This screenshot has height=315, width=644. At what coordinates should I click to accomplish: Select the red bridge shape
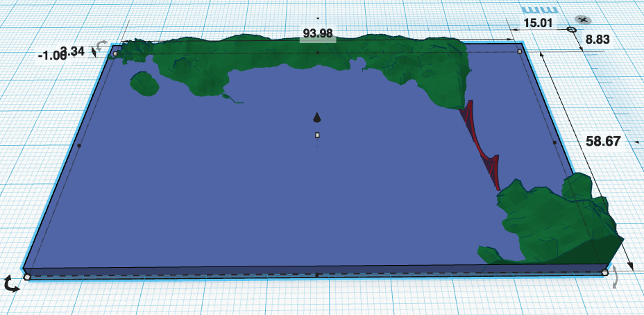[x=480, y=142]
